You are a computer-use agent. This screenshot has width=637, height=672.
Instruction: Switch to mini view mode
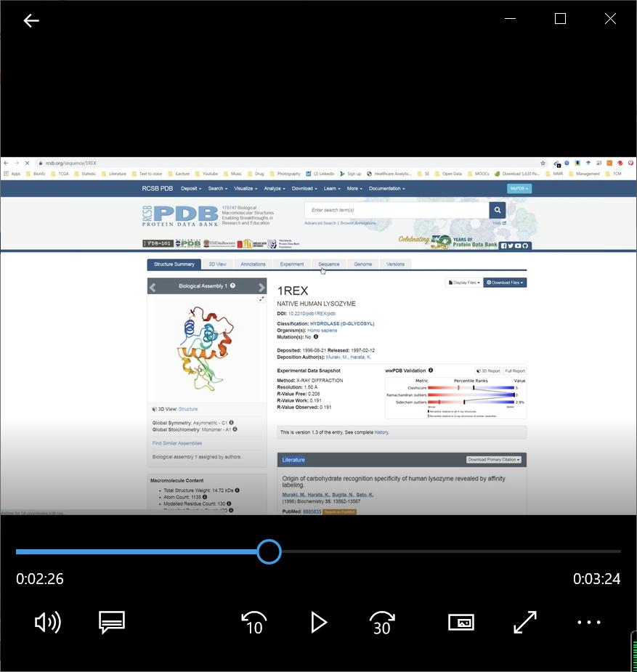[461, 623]
